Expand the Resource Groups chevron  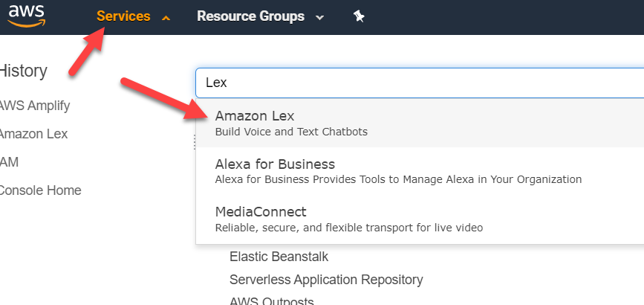(x=320, y=18)
